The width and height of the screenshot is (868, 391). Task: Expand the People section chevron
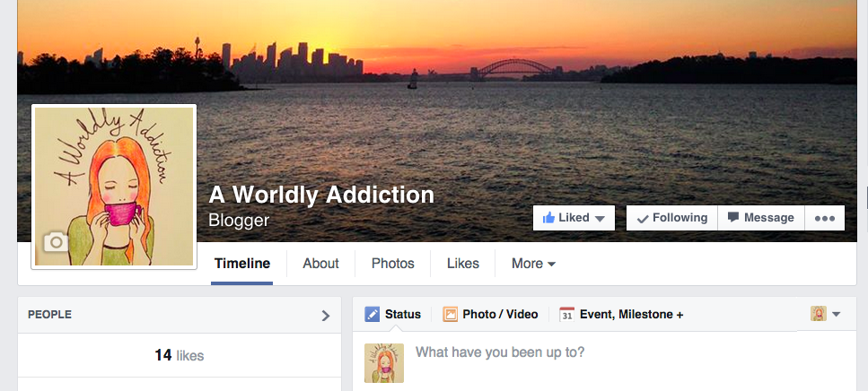click(326, 316)
